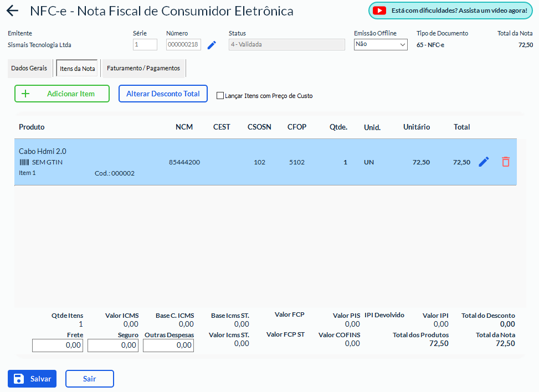Screen dimensions: 539x392
Task: Click the pencil icon next to Número
Action: coord(212,45)
